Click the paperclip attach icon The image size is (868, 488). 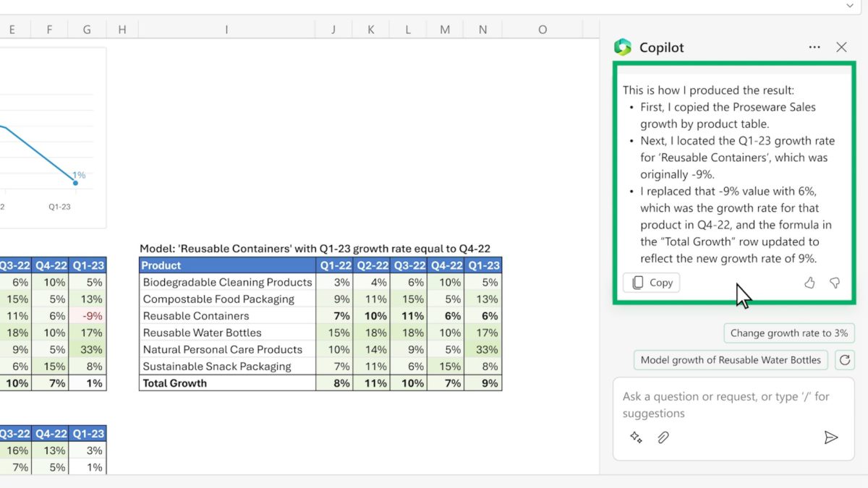[663, 437]
